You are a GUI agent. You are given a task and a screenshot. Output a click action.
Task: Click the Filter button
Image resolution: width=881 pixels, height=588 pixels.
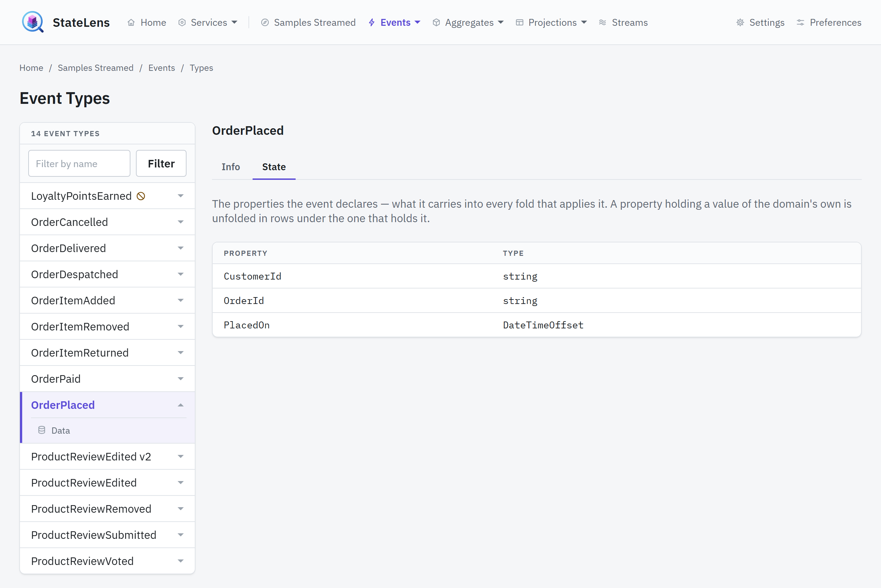[x=161, y=163]
